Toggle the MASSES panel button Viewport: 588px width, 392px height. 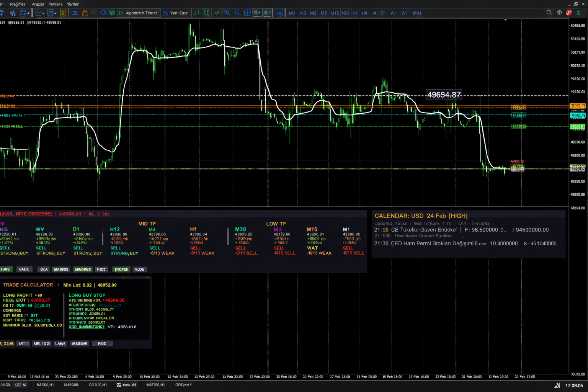coord(61,269)
